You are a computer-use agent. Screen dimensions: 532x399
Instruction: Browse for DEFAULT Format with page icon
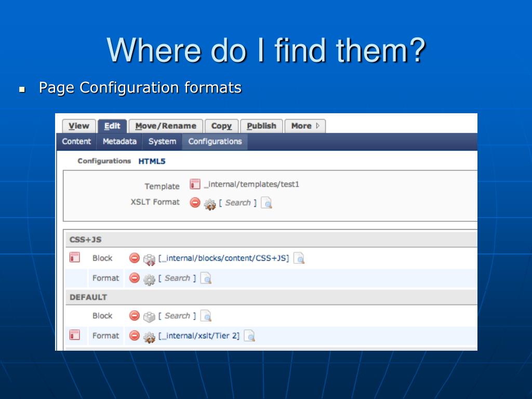tap(249, 336)
